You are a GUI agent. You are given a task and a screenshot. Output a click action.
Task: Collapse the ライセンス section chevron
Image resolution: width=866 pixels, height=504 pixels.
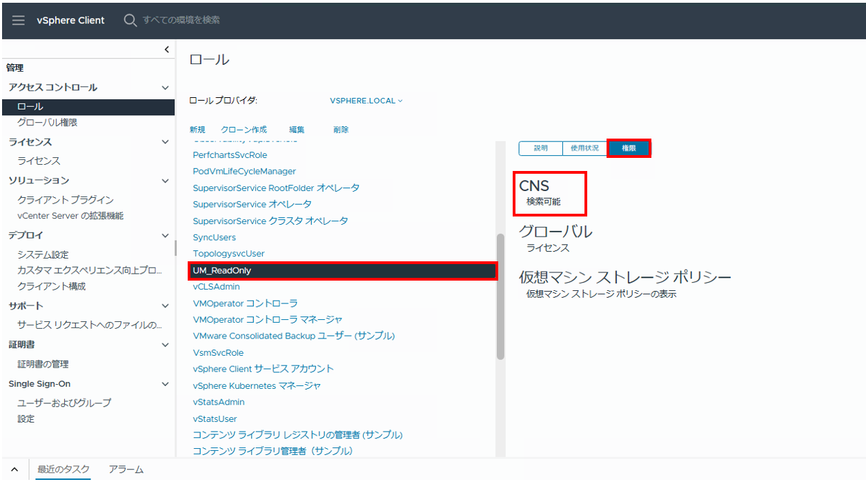[165, 142]
